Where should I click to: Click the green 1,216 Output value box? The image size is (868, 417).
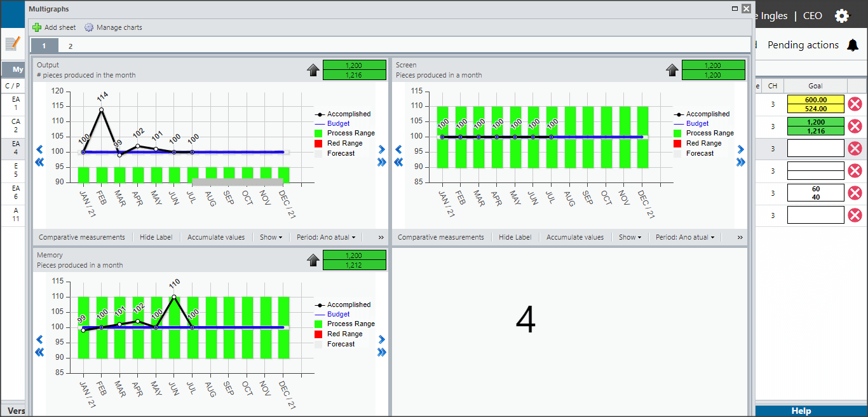coord(355,75)
